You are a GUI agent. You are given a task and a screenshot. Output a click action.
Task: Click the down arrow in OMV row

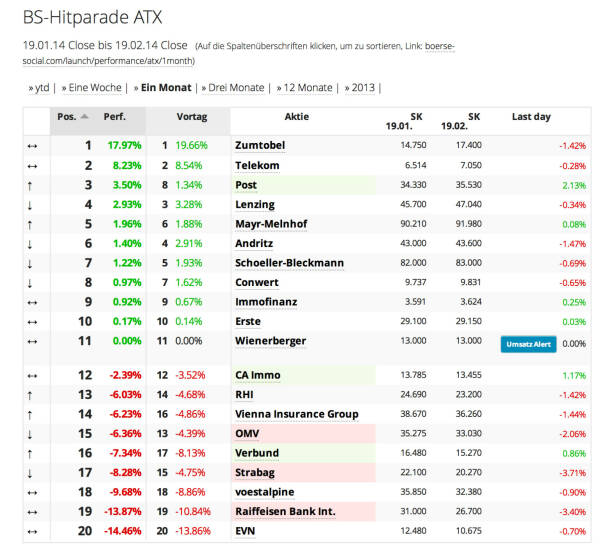pyautogui.click(x=31, y=432)
